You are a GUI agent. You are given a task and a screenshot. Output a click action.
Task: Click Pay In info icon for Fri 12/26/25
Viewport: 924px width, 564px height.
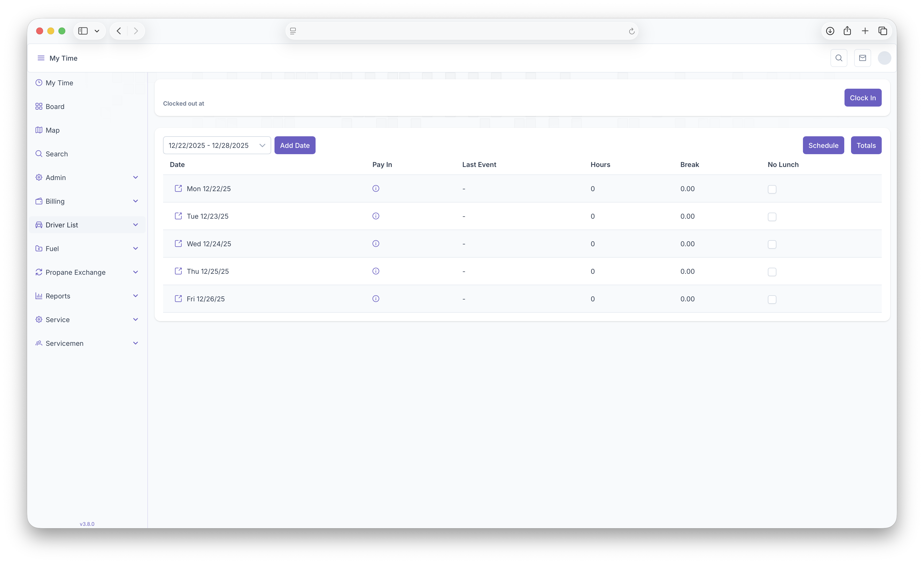[x=375, y=298]
